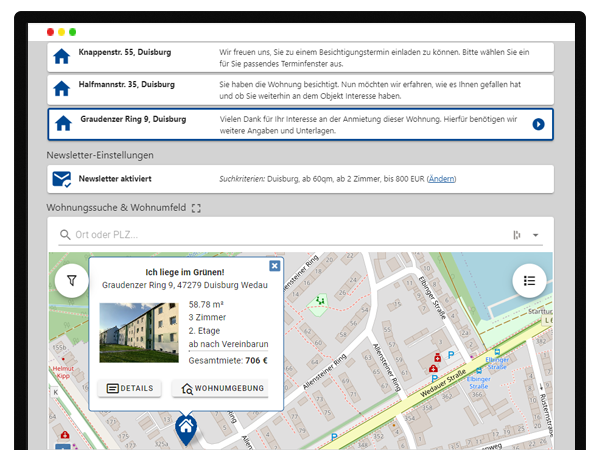Expand the map to fullscreen
The width and height of the screenshot is (600, 450).
tap(196, 208)
